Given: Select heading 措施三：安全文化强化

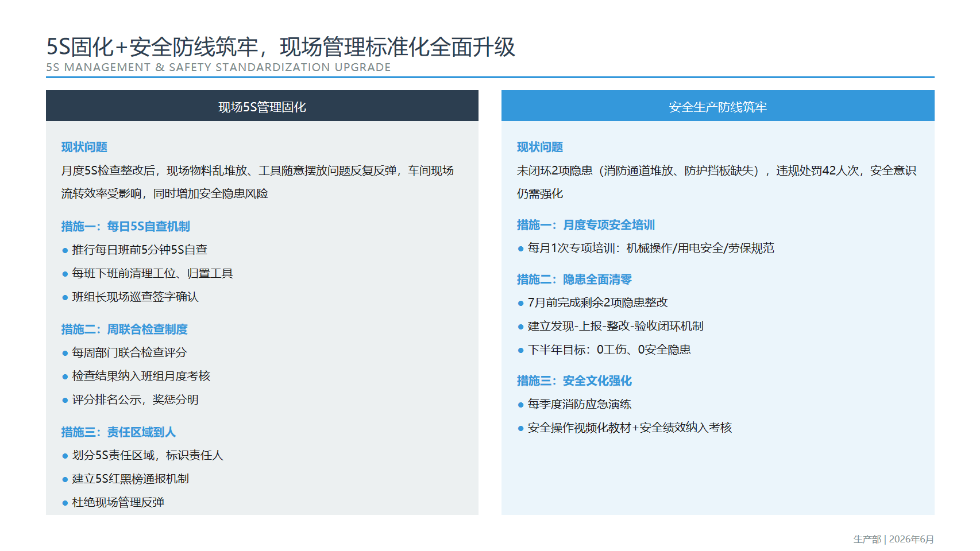Looking at the screenshot, I should 574,381.
